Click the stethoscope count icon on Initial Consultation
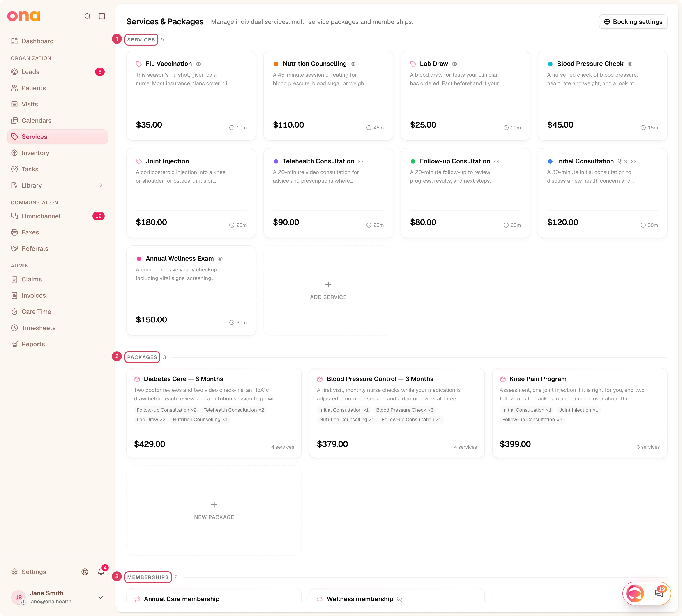The image size is (682, 616). point(622,161)
